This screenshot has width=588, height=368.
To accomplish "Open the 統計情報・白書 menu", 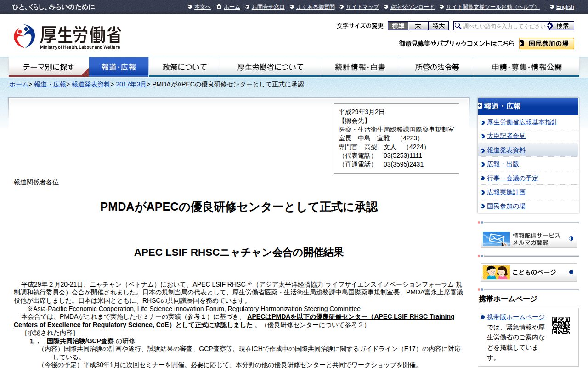I will [x=360, y=67].
